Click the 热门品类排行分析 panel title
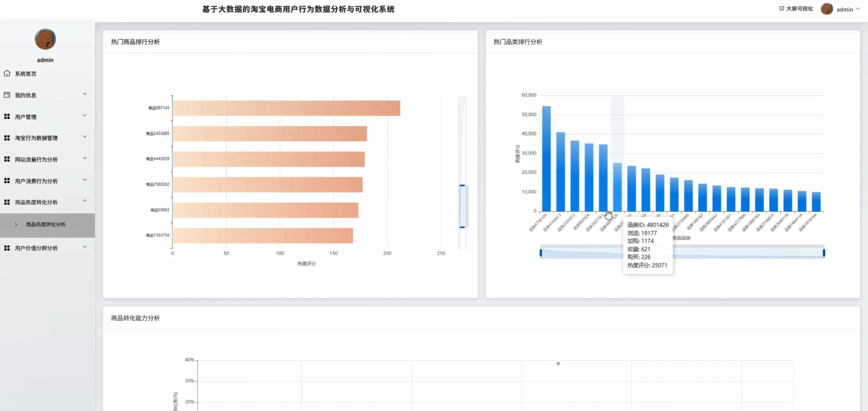This screenshot has width=868, height=411. click(x=517, y=42)
